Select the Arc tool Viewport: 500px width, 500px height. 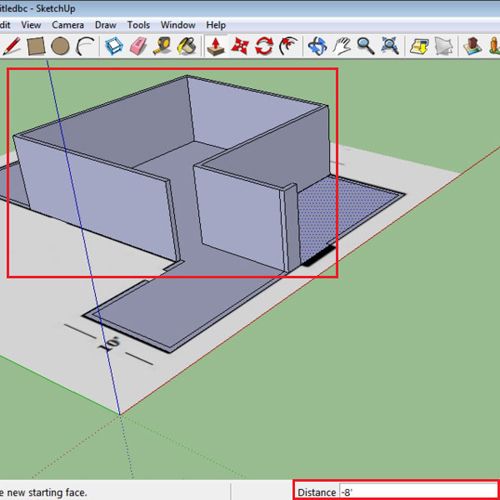tap(85, 46)
